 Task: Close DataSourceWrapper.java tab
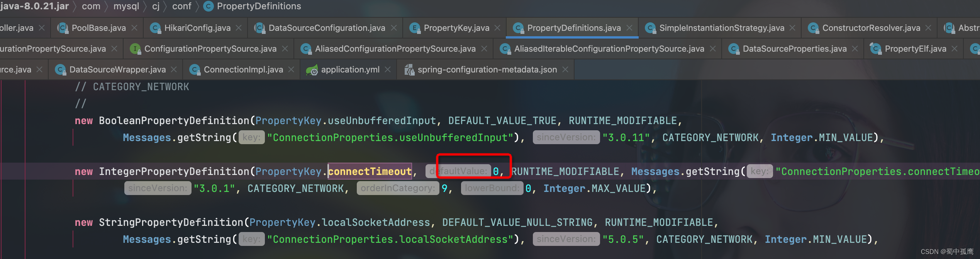click(x=174, y=70)
